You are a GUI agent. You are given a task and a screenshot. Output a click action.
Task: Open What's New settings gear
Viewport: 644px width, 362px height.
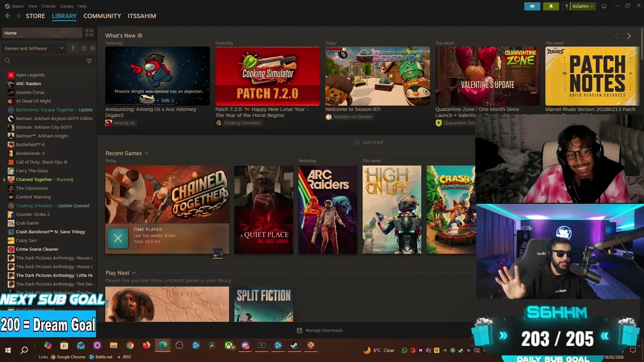tap(140, 36)
